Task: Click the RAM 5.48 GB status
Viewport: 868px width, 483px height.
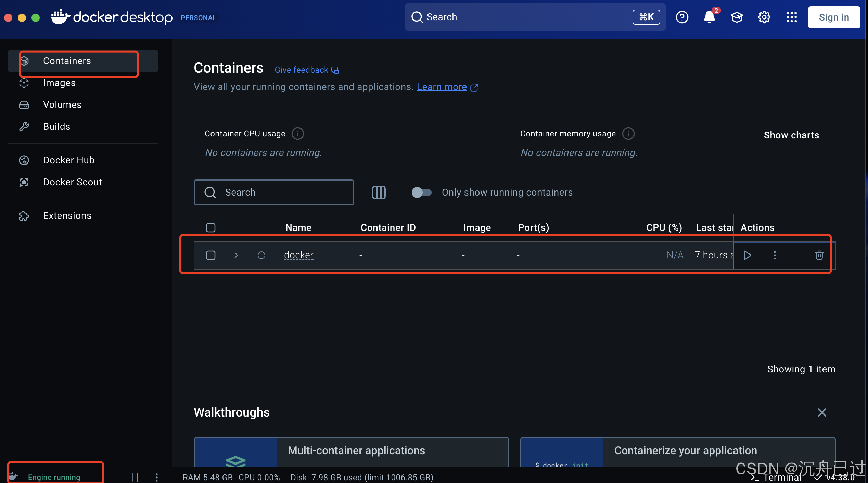Action: pos(208,478)
